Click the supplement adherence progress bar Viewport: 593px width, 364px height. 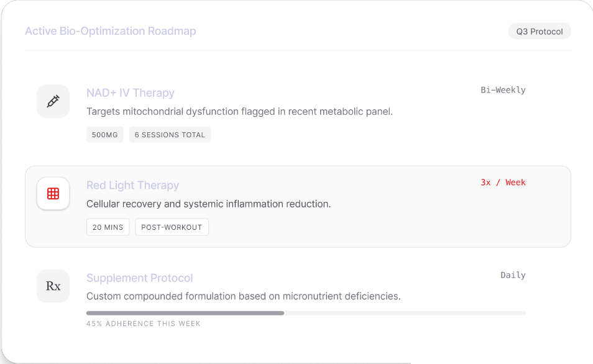(306, 313)
